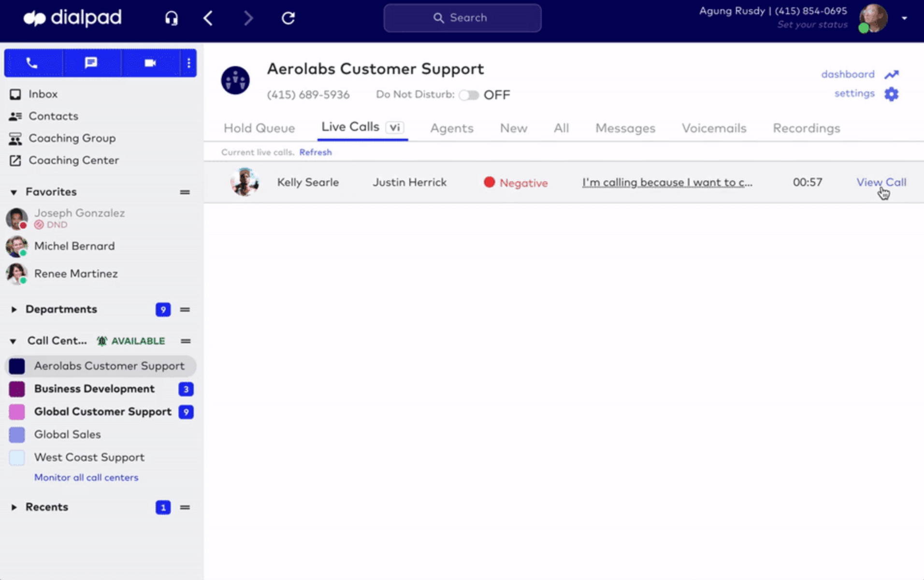Start a video meeting with camera icon

click(x=150, y=63)
